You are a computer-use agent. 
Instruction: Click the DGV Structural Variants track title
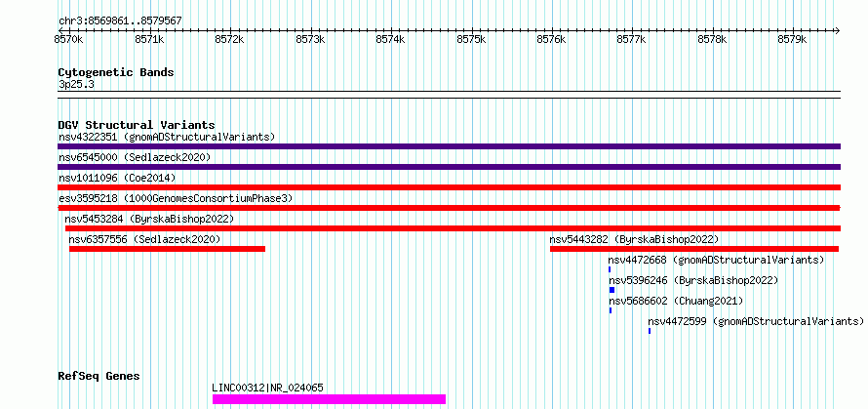pos(137,125)
